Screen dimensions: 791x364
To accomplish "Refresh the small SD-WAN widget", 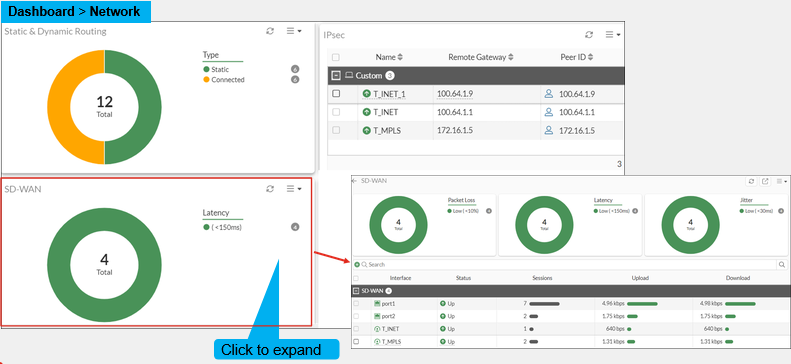I will click(x=270, y=189).
